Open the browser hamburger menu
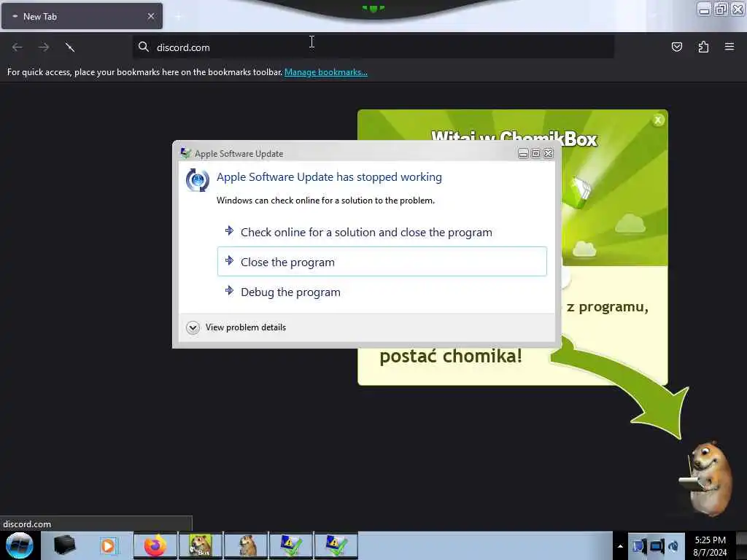 (x=729, y=47)
